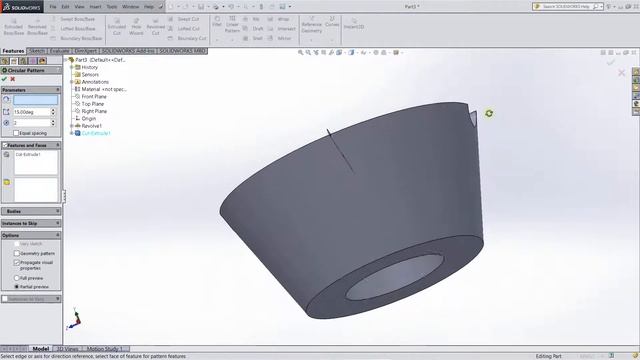The image size is (640, 360).
Task: Switch to the Evaluate tab
Action: pos(60,51)
